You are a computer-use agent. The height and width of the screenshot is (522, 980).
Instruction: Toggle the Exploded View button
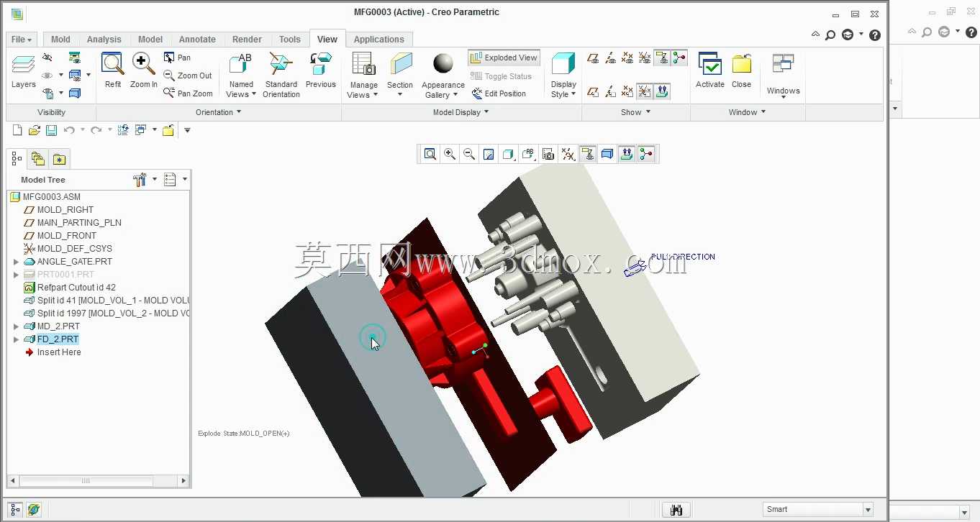504,58
